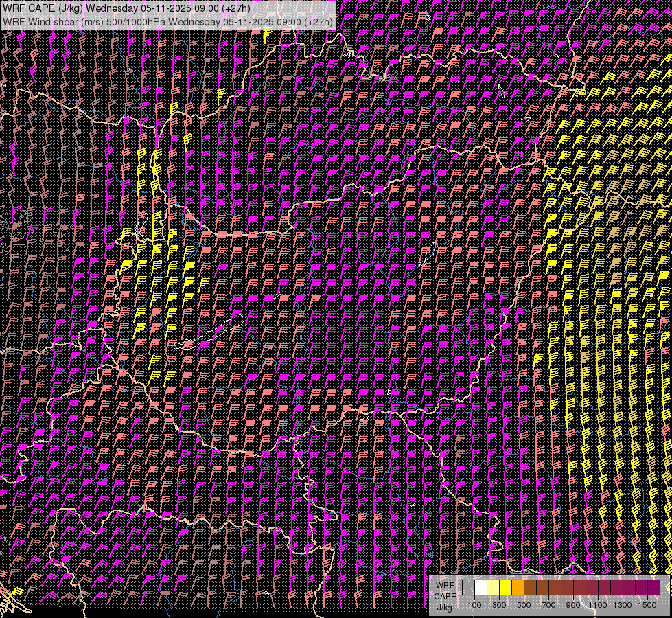Image resolution: width=672 pixels, height=618 pixels.
Task: Click the isolated yellow wind barb at top edge
Action: point(267,32)
